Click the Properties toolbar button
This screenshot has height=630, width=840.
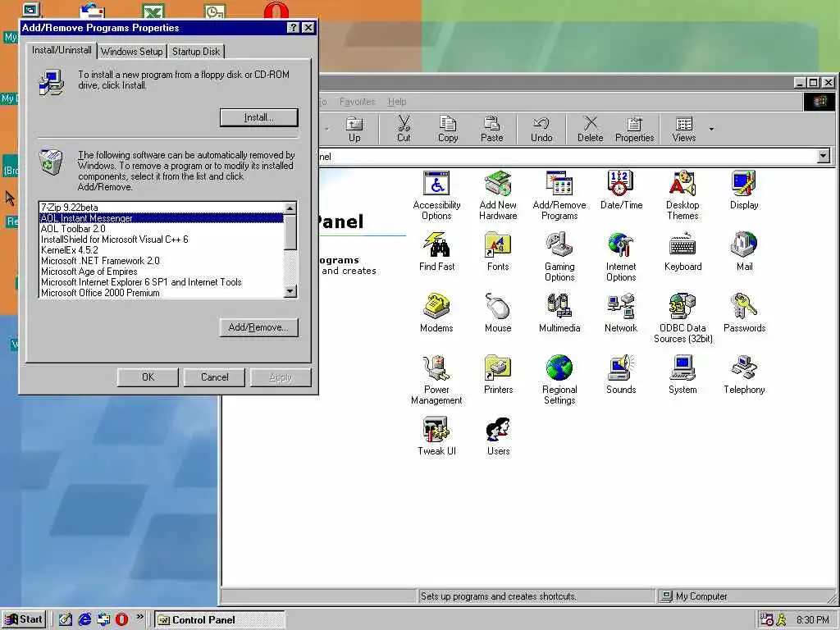click(x=635, y=129)
